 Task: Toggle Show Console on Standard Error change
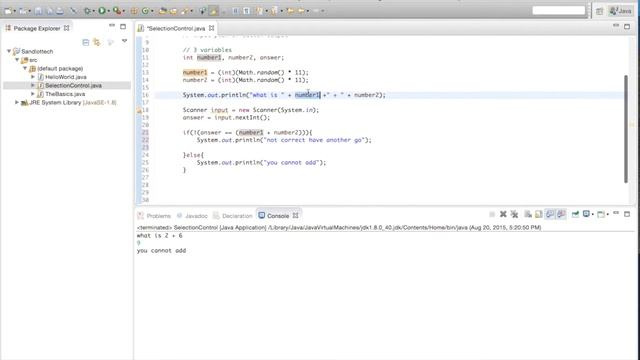(x=561, y=214)
